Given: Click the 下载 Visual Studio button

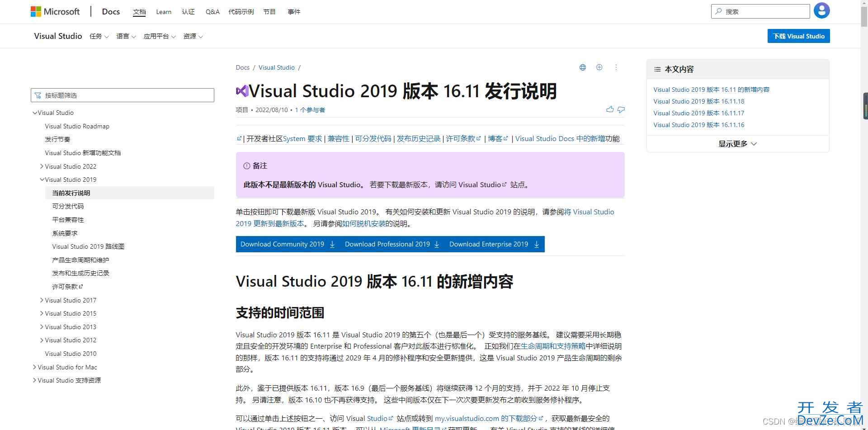Looking at the screenshot, I should coord(798,36).
